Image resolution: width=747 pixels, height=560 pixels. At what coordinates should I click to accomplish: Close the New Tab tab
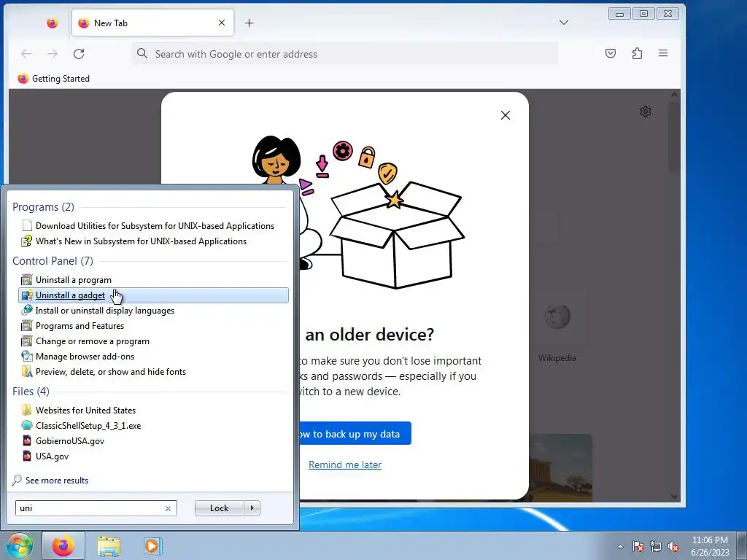tap(222, 23)
